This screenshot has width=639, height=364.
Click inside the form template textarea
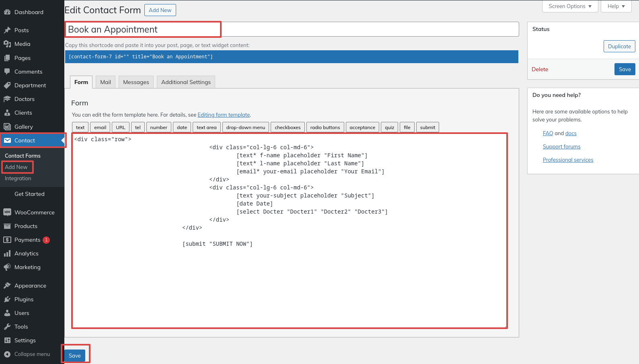290,231
